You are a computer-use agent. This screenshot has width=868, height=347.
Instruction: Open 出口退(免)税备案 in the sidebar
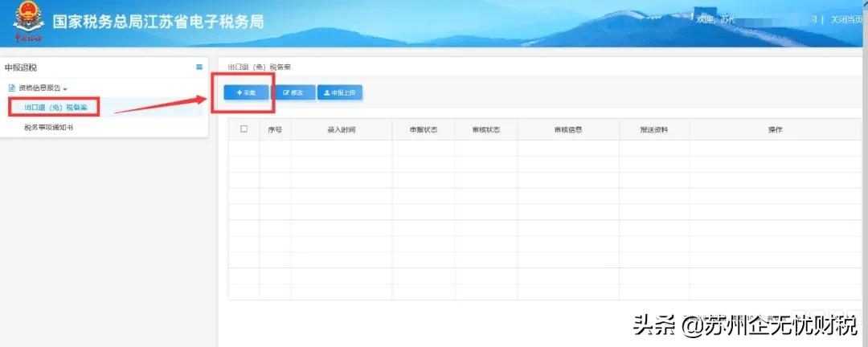[x=56, y=108]
